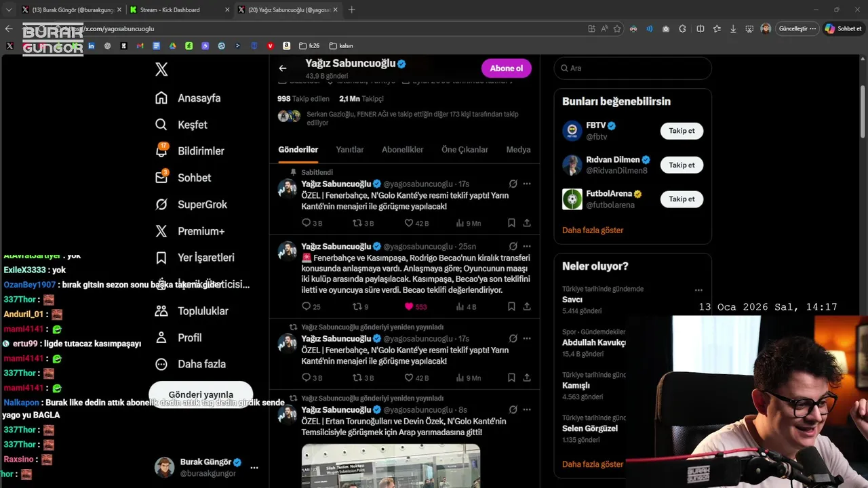Screen dimensions: 868x488
Task: Open the X logo home icon in sidebar
Action: tap(161, 69)
